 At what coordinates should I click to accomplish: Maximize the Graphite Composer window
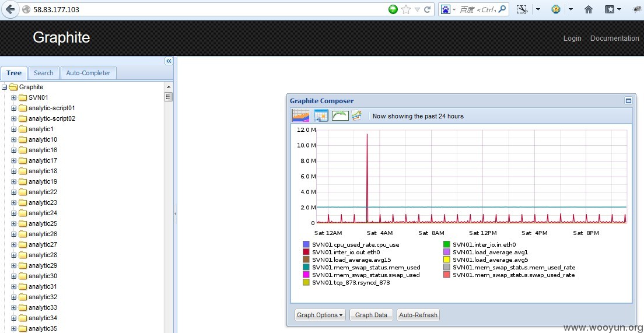628,100
